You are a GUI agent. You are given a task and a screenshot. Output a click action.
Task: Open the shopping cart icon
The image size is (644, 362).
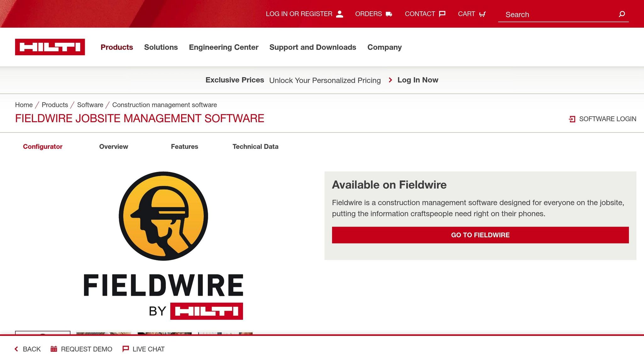click(x=482, y=14)
